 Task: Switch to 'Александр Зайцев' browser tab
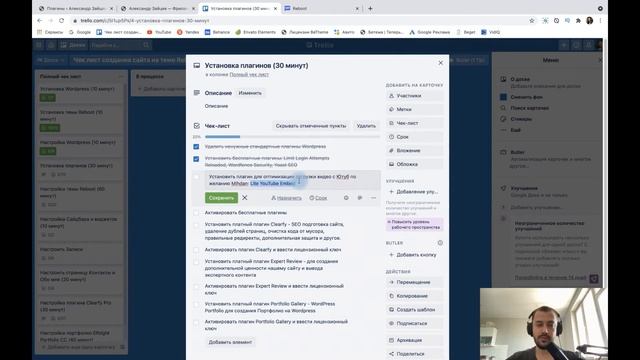[157, 9]
